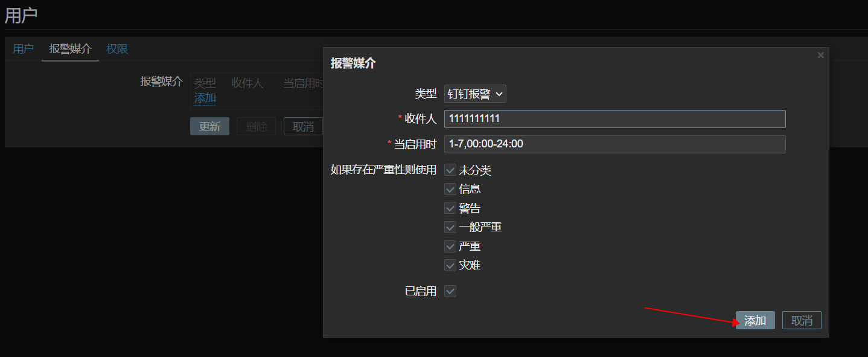The image size is (868, 357).
Task: Click the 删除 button on the user form
Action: pos(256,126)
